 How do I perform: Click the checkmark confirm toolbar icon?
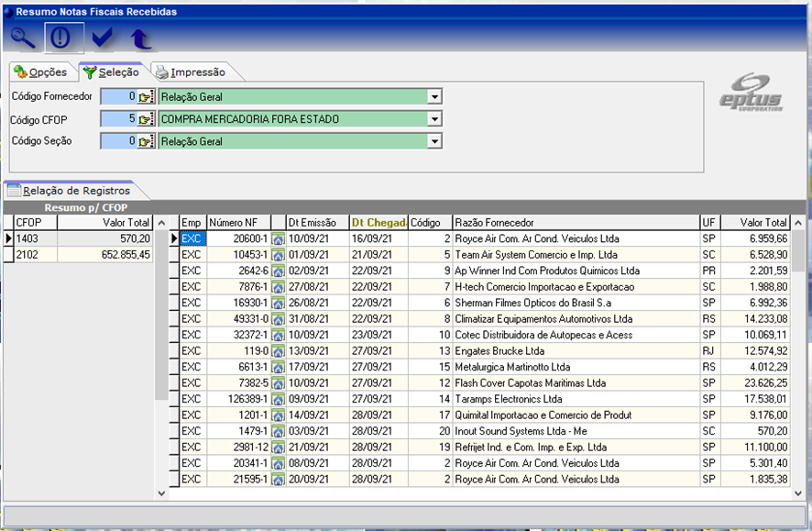coord(103,39)
